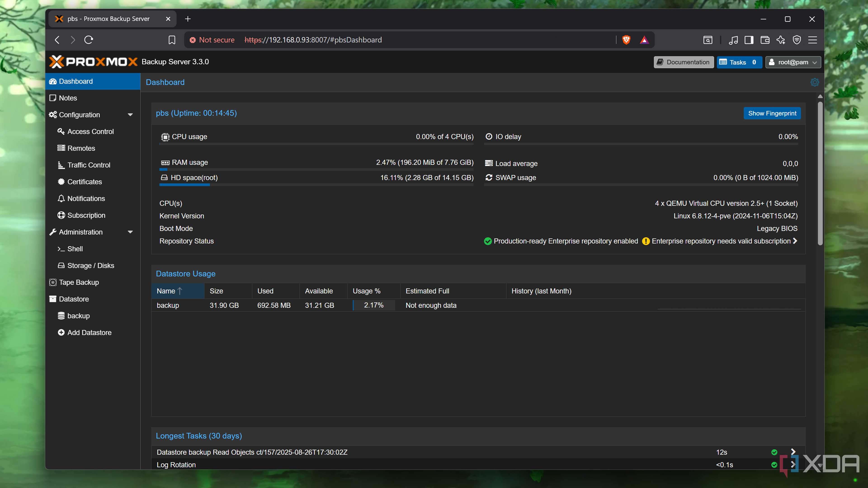Sort by Name column header
The image size is (868, 488).
pyautogui.click(x=178, y=291)
